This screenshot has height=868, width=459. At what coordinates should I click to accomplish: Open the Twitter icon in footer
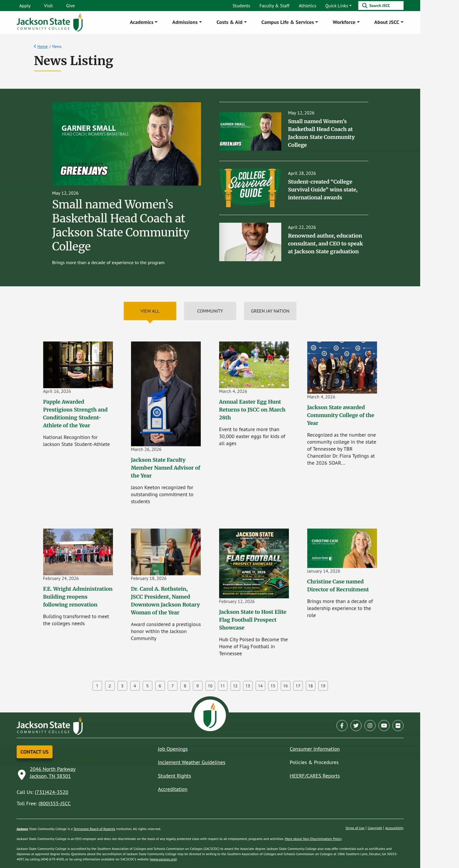[x=356, y=726]
